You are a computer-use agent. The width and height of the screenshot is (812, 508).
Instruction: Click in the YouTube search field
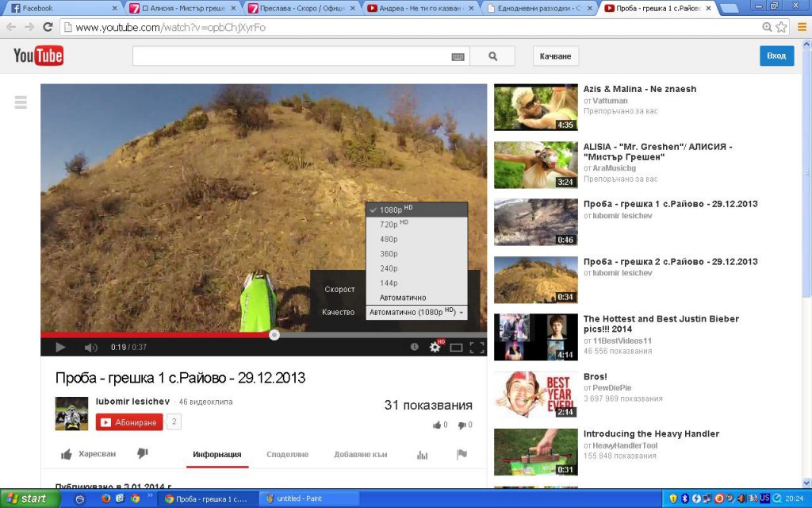coord(292,56)
